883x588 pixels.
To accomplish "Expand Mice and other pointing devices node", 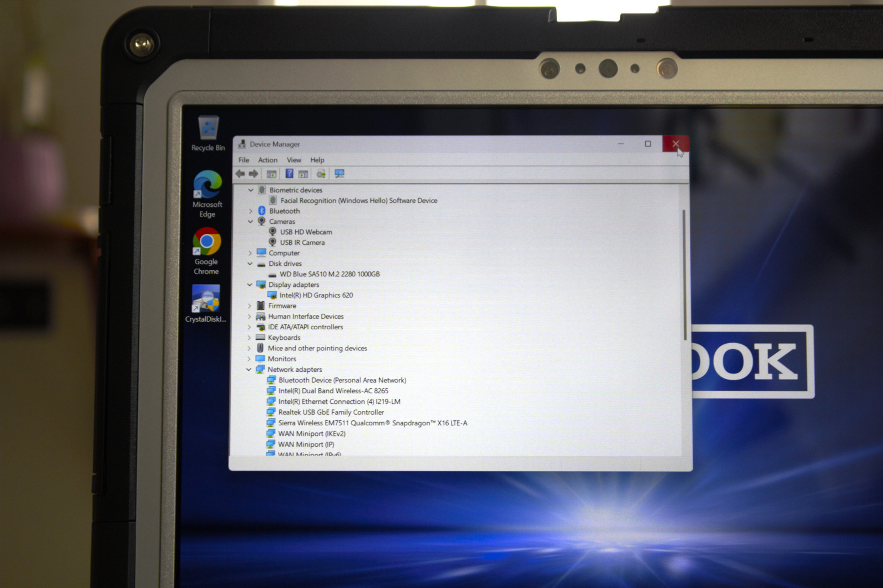I will tap(249, 348).
